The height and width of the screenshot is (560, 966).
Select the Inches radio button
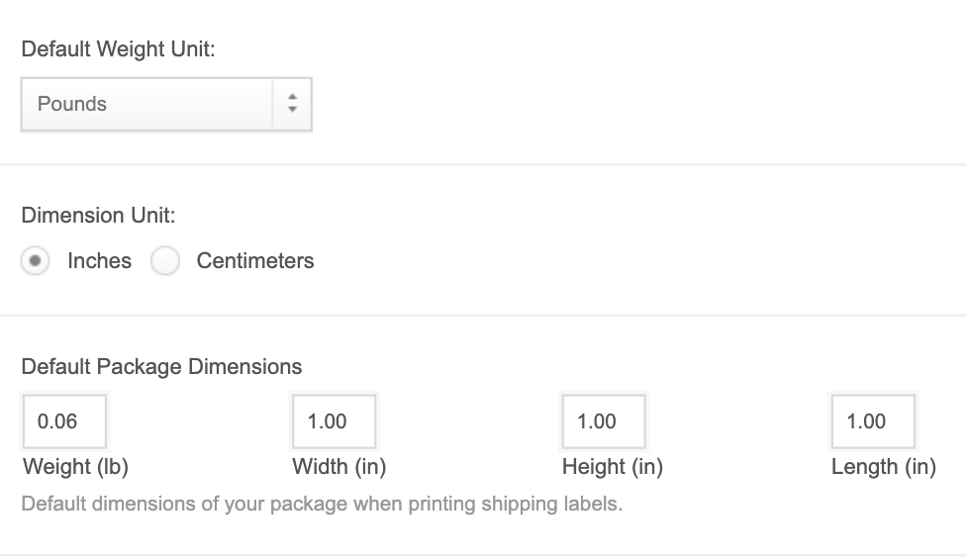coord(36,261)
